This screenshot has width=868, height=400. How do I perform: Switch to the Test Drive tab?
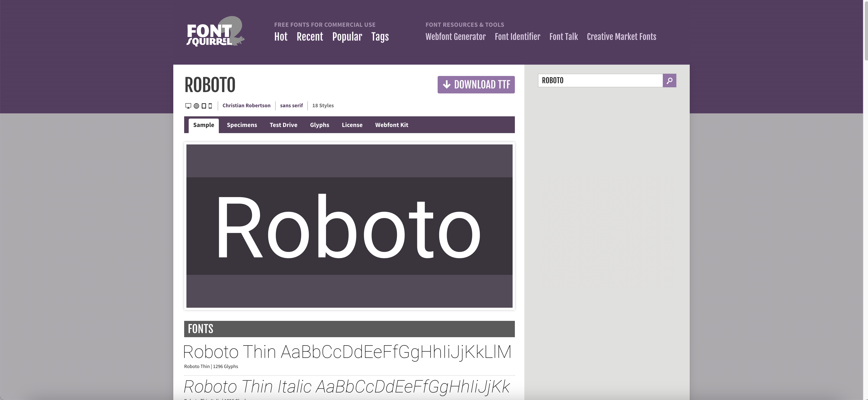(283, 125)
